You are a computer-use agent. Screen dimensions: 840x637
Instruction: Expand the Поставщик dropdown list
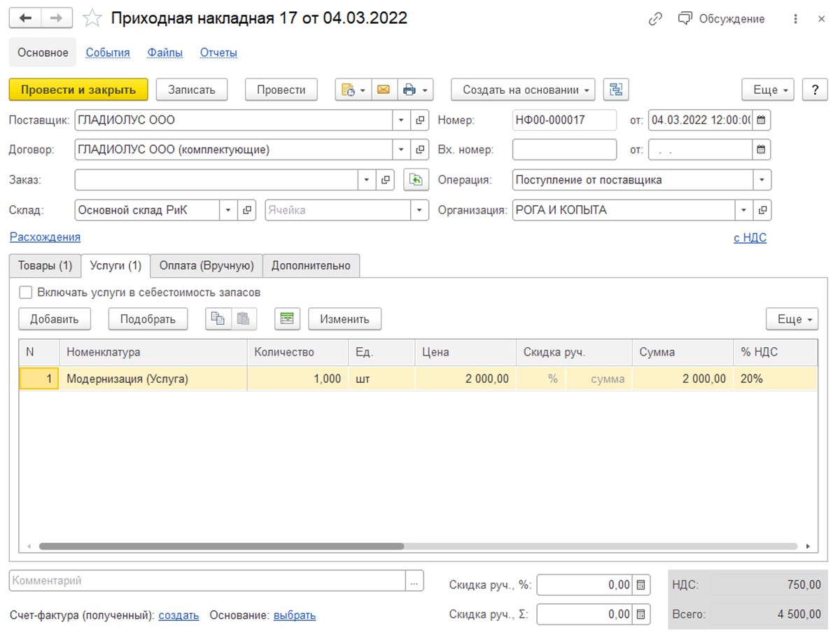tap(401, 120)
